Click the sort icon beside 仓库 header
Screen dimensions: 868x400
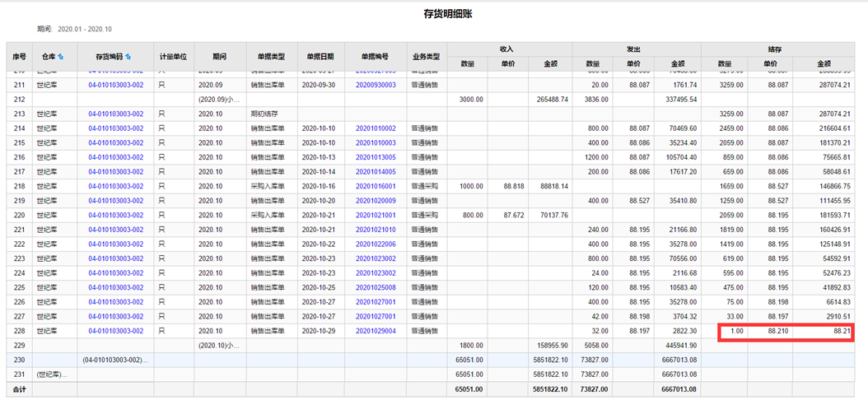point(60,57)
